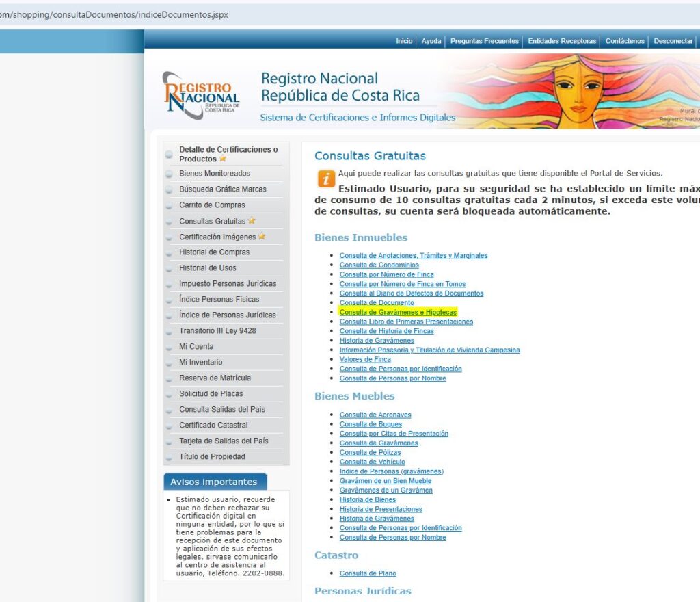Open the Historia de Presentaciones link
The height and width of the screenshot is (602, 700).
pyautogui.click(x=381, y=509)
